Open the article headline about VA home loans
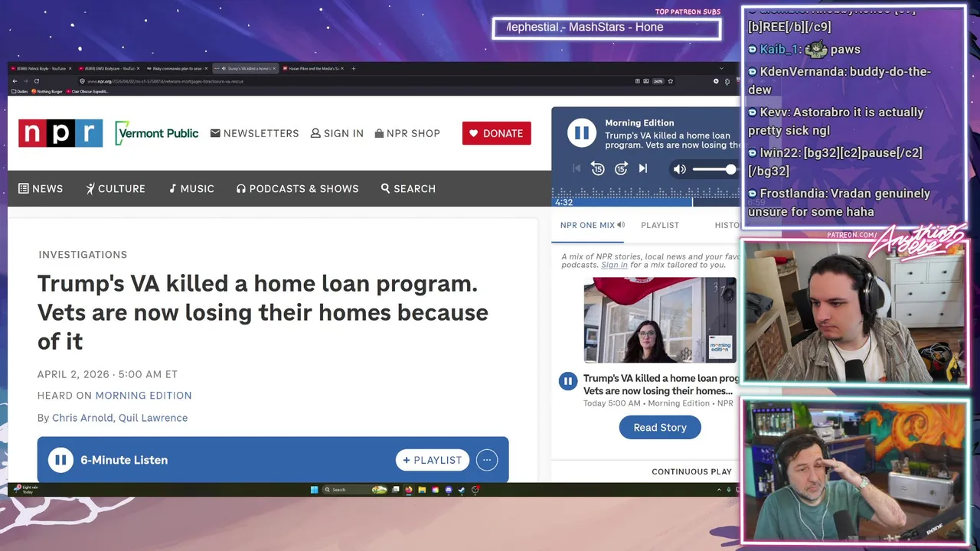The width and height of the screenshot is (980, 551). (x=263, y=312)
